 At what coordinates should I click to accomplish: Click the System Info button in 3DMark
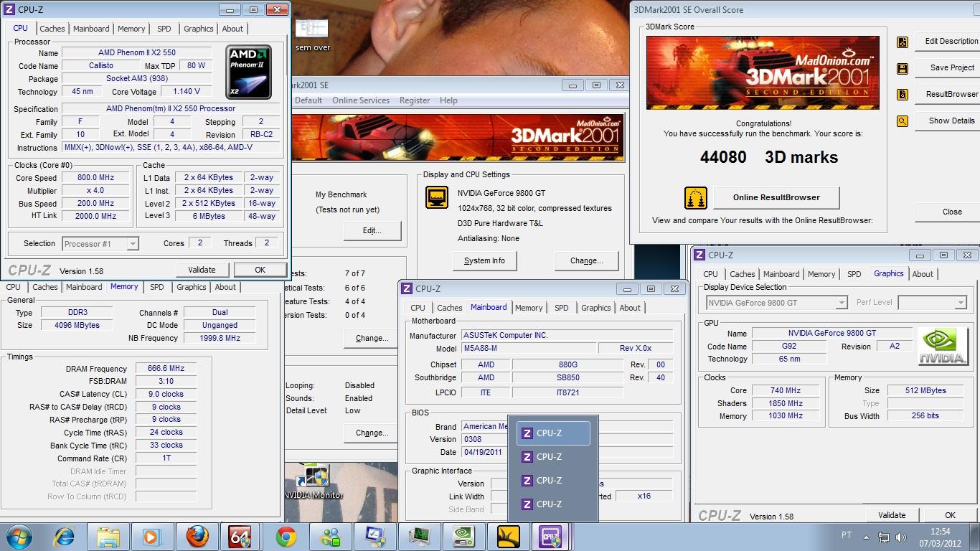484,260
